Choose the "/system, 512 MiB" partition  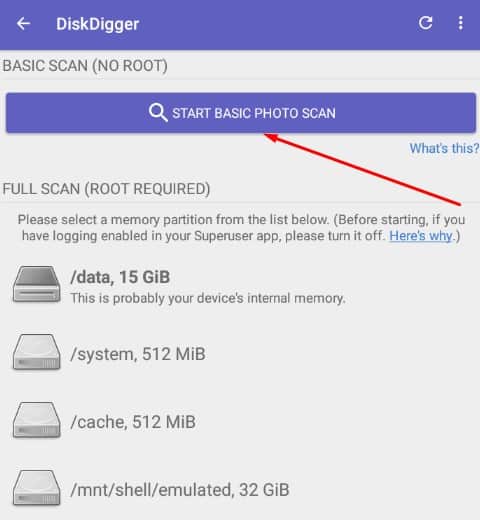[138, 354]
